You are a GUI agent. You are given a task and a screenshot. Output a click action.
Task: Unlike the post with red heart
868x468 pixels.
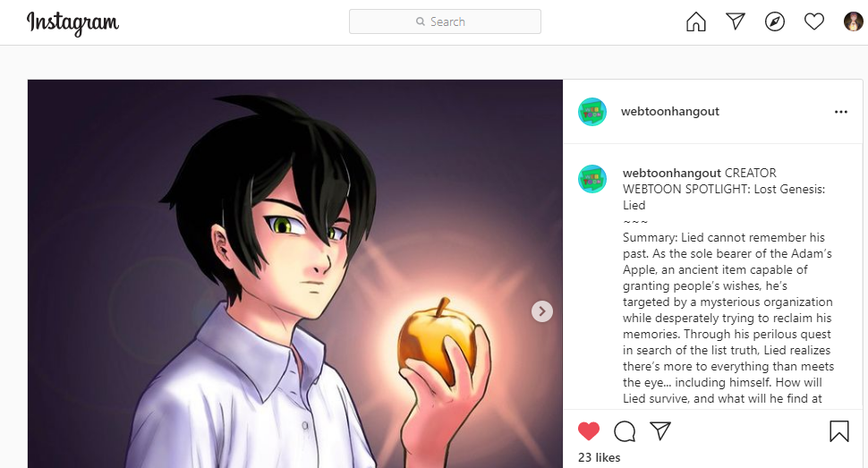589,431
